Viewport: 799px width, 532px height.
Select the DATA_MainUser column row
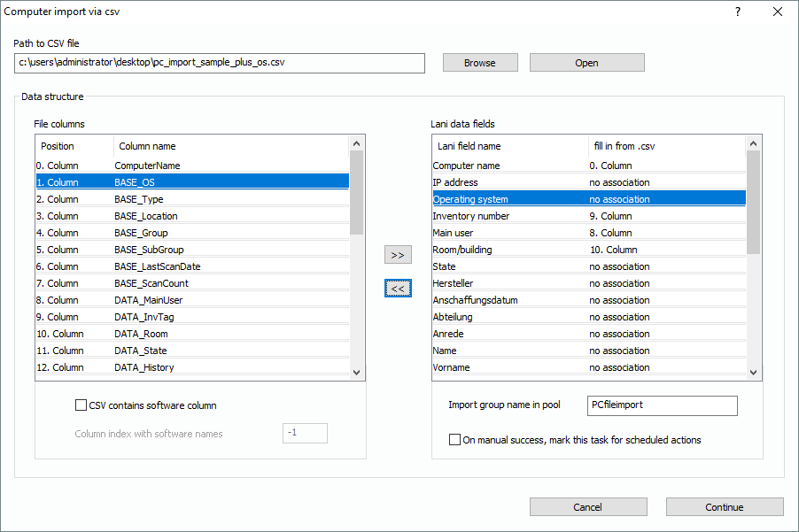pos(191,300)
